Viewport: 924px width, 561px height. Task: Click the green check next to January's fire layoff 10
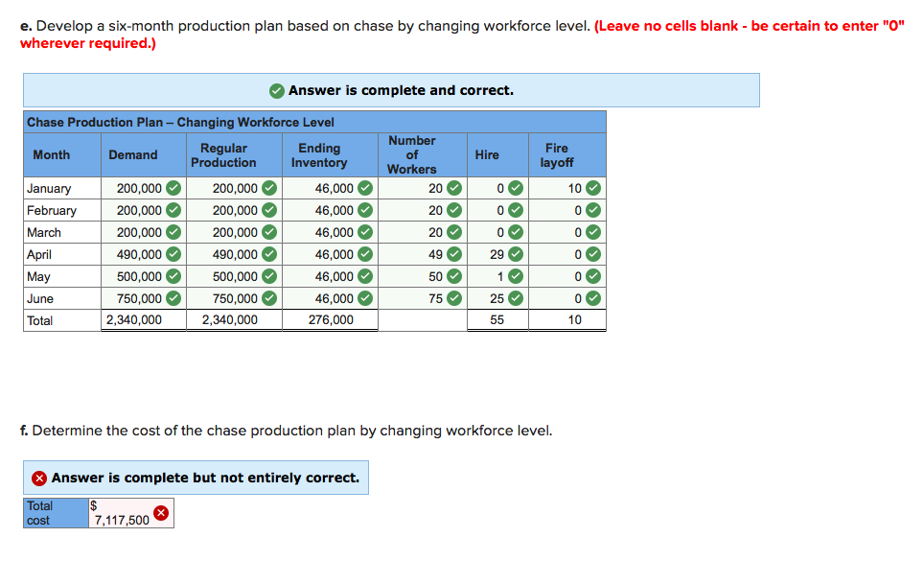(x=593, y=189)
